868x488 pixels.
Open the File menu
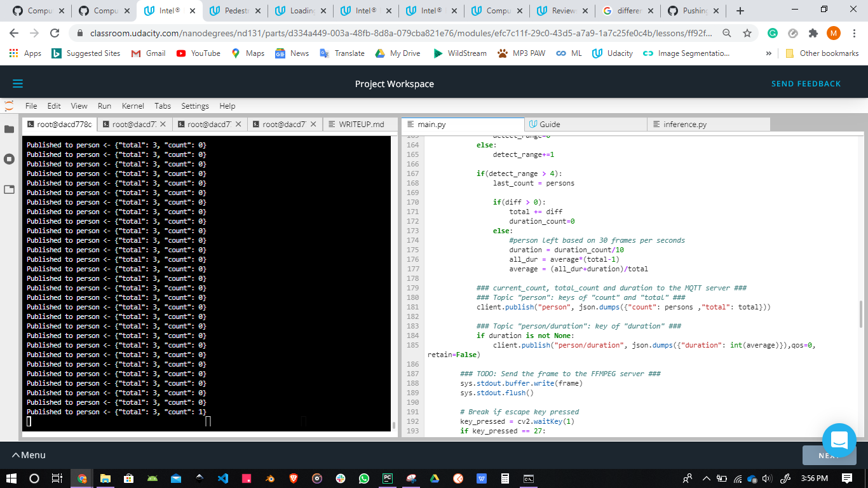click(x=31, y=106)
